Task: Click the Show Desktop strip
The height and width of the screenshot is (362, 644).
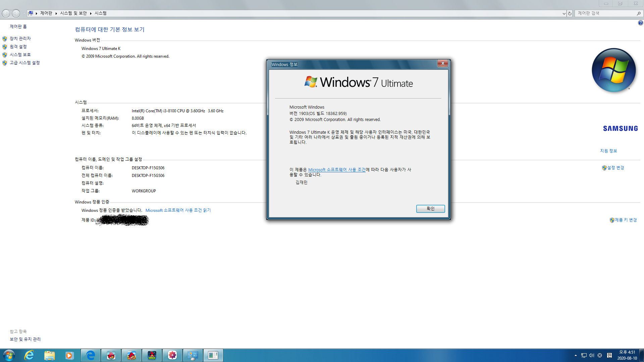Action: pos(642,355)
